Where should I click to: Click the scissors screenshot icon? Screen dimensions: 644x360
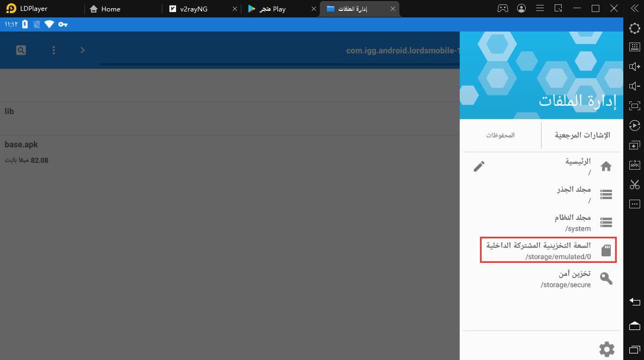pyautogui.click(x=635, y=184)
